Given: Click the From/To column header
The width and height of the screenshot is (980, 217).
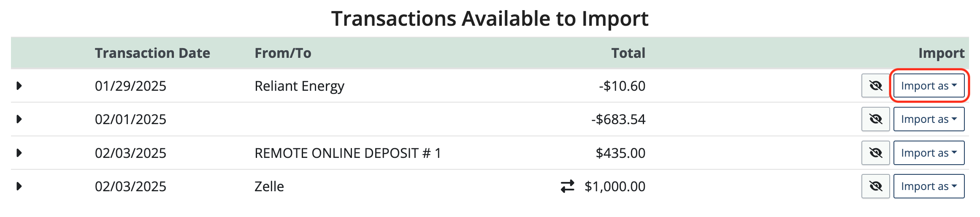Looking at the screenshot, I should 283,53.
